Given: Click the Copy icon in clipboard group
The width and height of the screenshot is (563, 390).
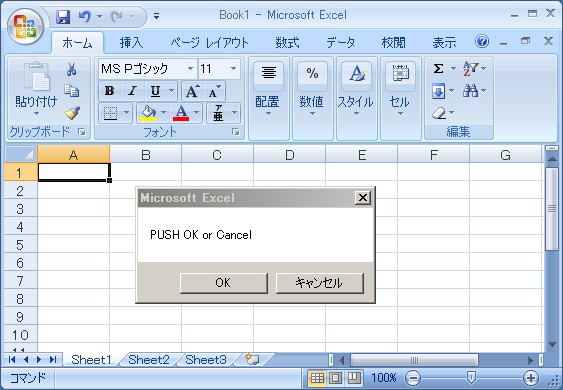Looking at the screenshot, I should click(72, 91).
